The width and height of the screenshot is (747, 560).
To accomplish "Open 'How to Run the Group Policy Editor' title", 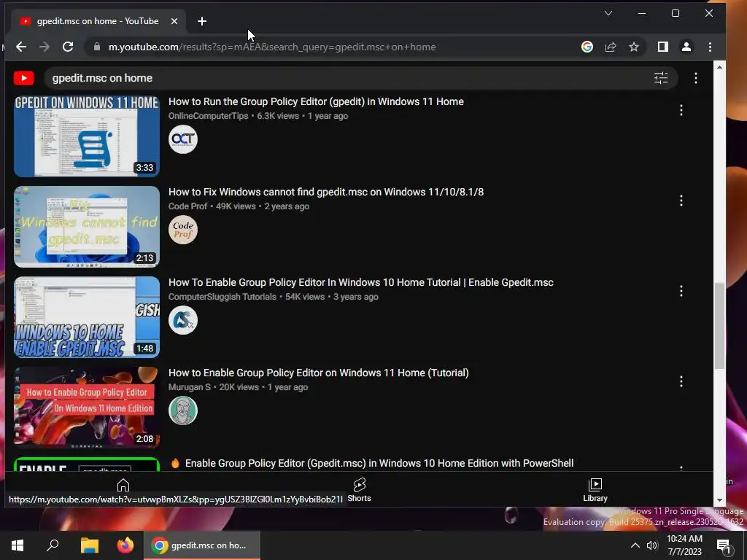I will (x=316, y=101).
